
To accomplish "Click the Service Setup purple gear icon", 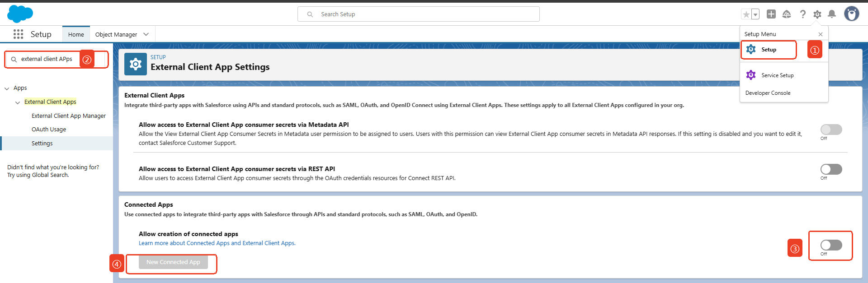I will point(751,75).
